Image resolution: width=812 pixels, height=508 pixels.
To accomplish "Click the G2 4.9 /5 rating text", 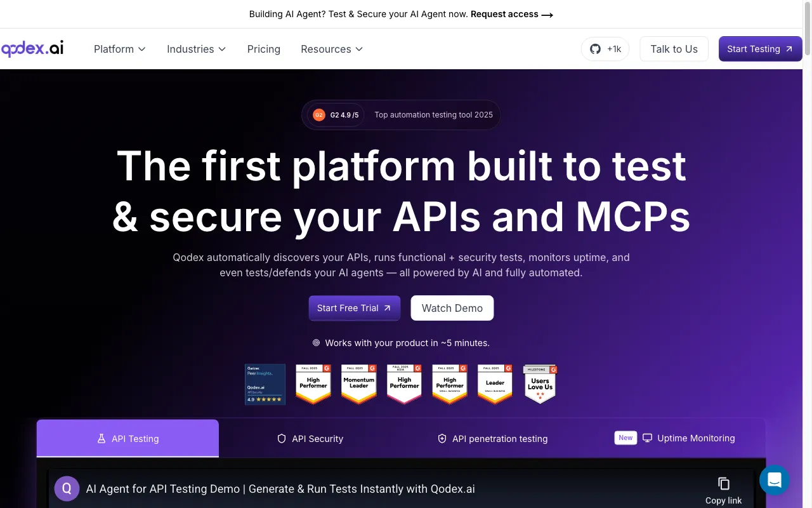I will 344,115.
